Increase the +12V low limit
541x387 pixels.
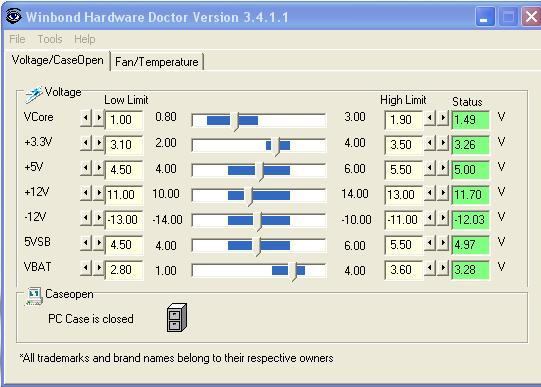[x=99, y=194]
